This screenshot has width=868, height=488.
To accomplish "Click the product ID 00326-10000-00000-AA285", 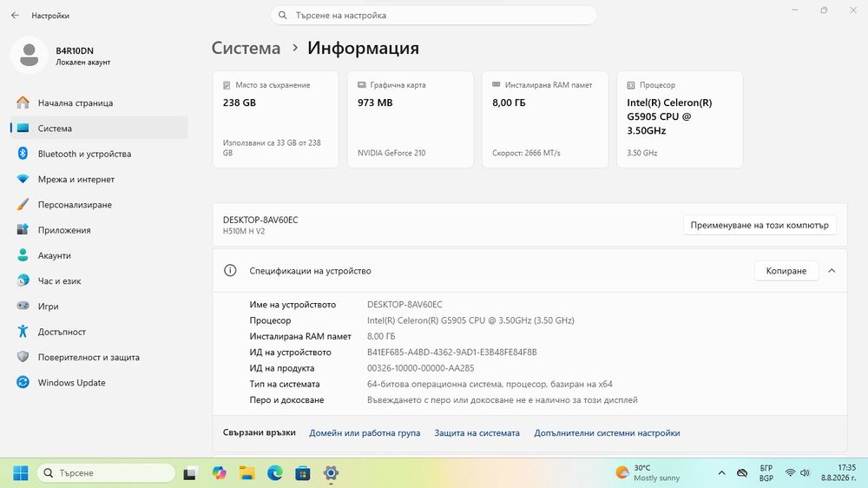I will (421, 368).
